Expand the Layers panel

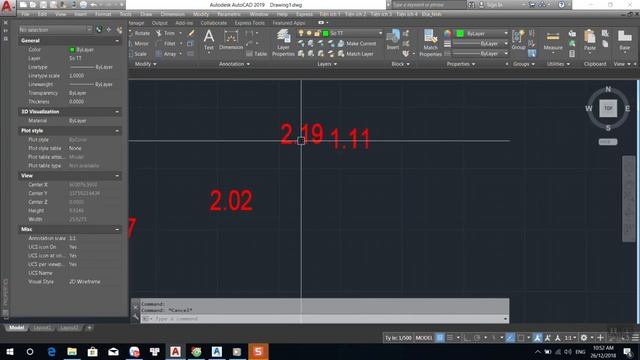coord(327,64)
